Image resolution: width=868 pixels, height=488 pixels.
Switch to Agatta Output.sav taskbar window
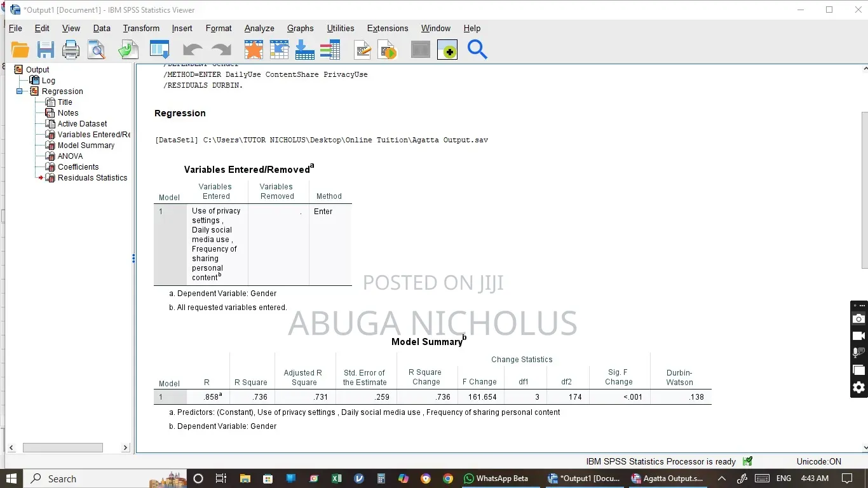[668, 478]
